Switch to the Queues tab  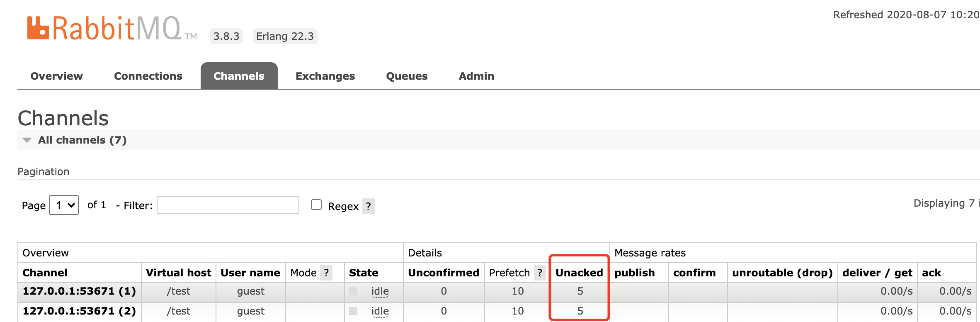click(407, 76)
